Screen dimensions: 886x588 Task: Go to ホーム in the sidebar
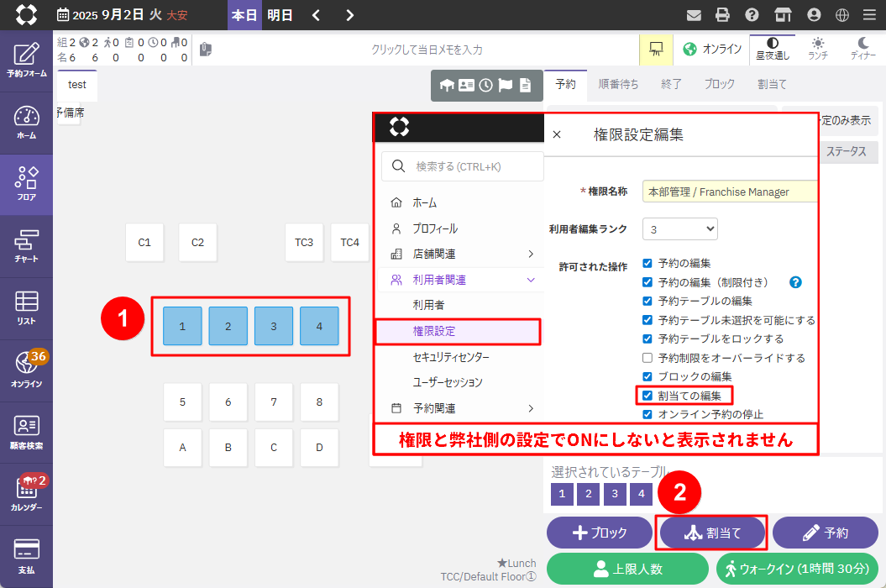[x=26, y=123]
